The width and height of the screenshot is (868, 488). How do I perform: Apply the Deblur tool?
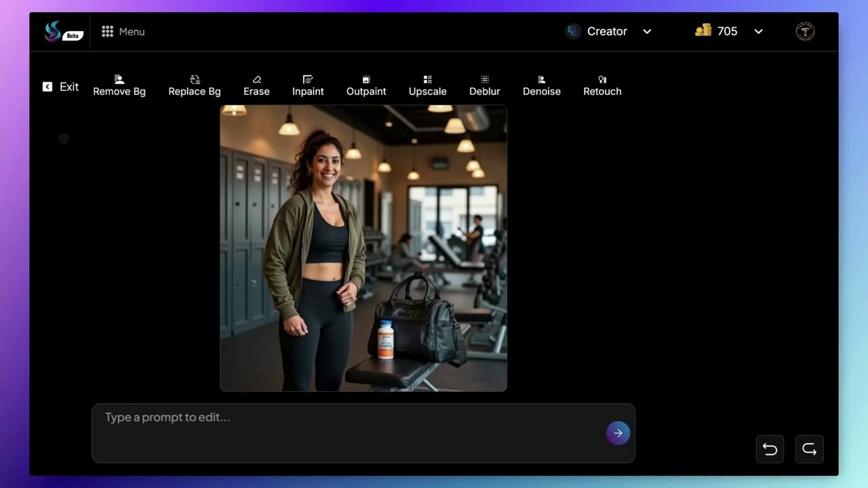point(484,86)
